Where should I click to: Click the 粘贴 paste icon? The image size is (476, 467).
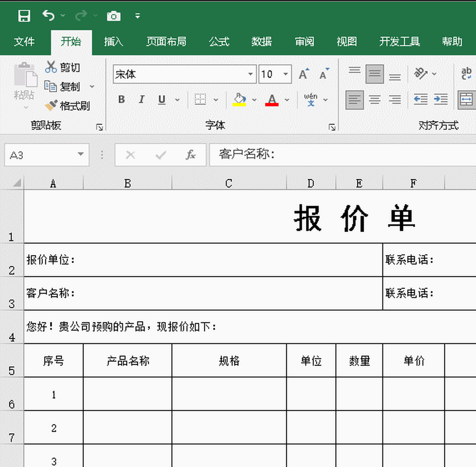pyautogui.click(x=25, y=75)
